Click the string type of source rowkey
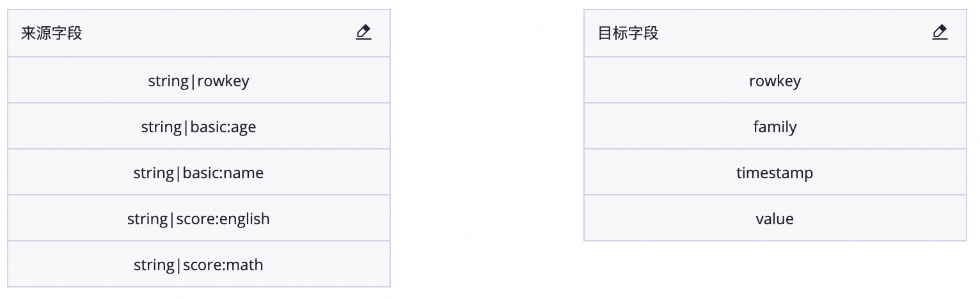Viewport: 980px width, 299px height. (169, 81)
